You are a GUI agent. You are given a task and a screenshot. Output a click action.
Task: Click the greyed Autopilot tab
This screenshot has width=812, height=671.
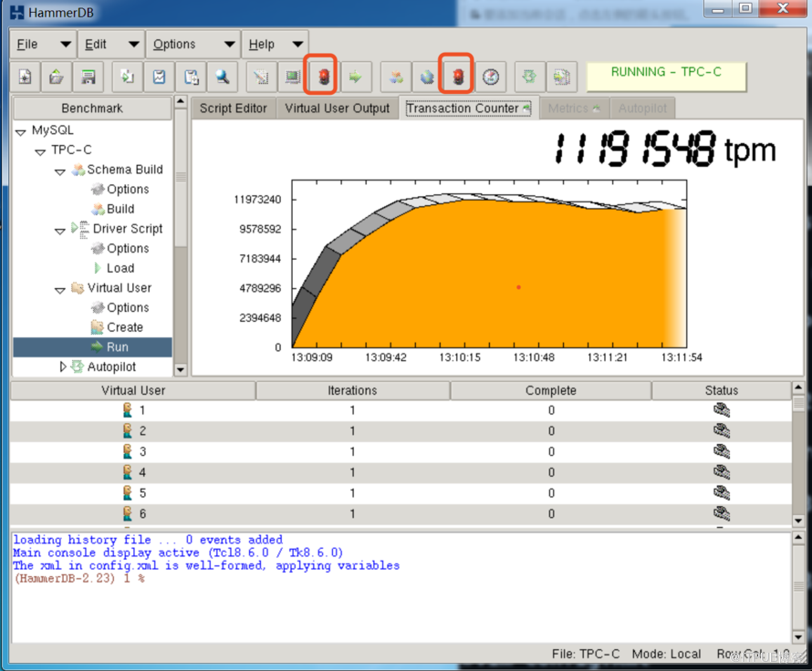pos(642,108)
